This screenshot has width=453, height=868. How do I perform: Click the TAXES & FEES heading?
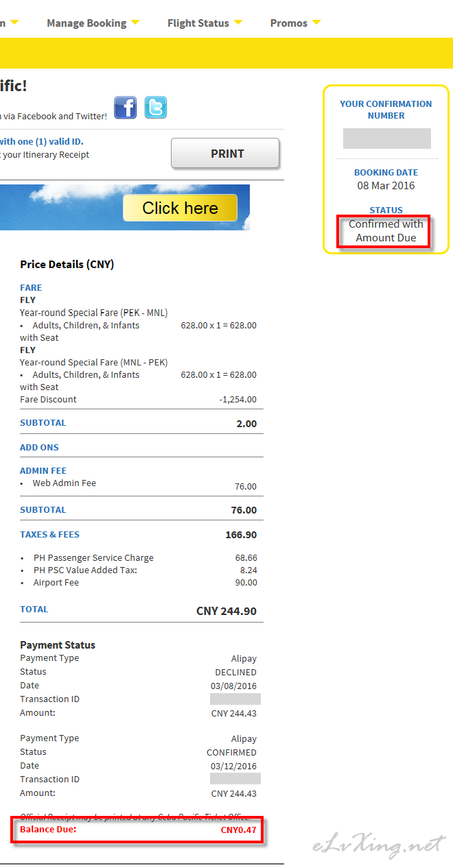[49, 534]
